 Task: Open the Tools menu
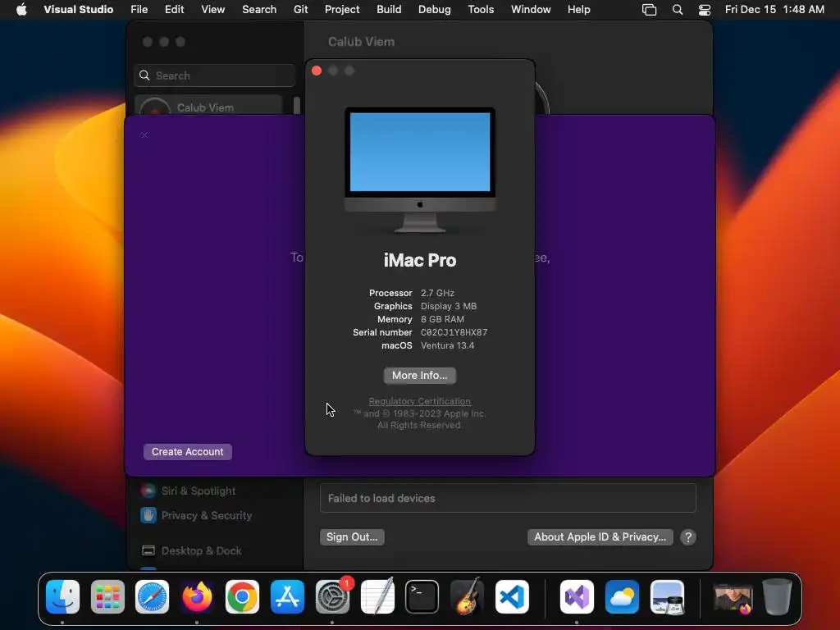[x=481, y=10]
